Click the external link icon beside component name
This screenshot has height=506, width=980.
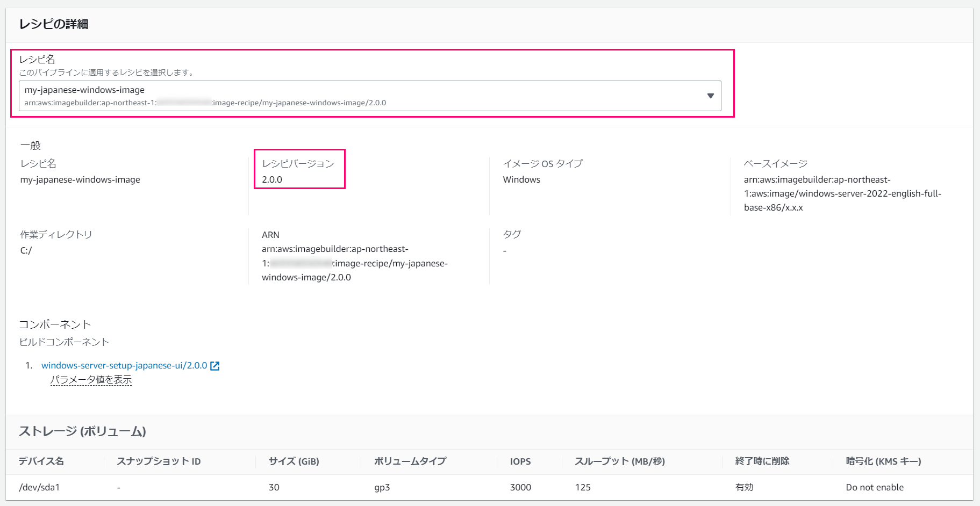click(x=215, y=366)
